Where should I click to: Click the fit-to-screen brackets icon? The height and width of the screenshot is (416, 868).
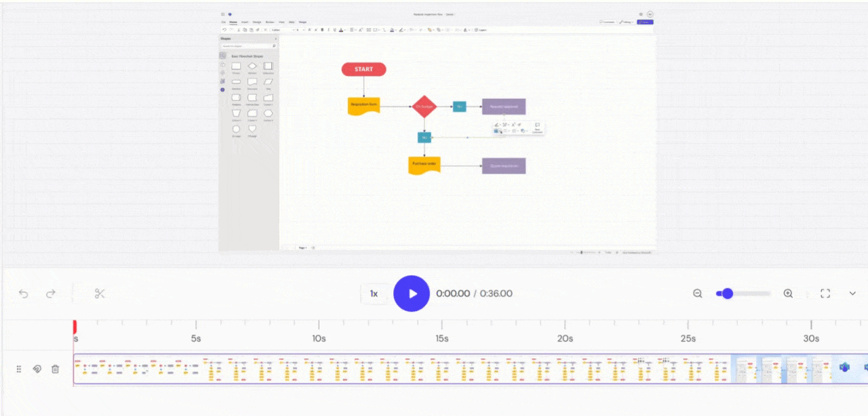pyautogui.click(x=825, y=293)
